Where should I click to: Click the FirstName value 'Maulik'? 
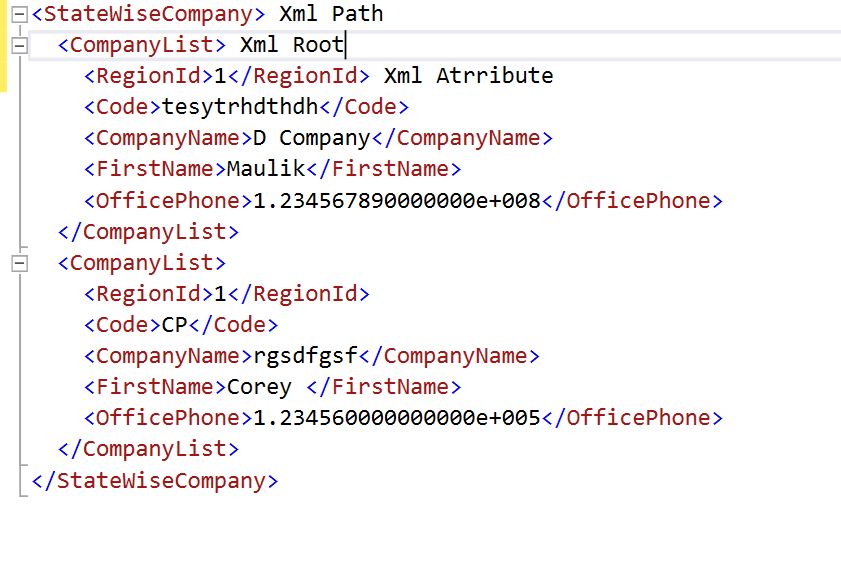pyautogui.click(x=266, y=169)
